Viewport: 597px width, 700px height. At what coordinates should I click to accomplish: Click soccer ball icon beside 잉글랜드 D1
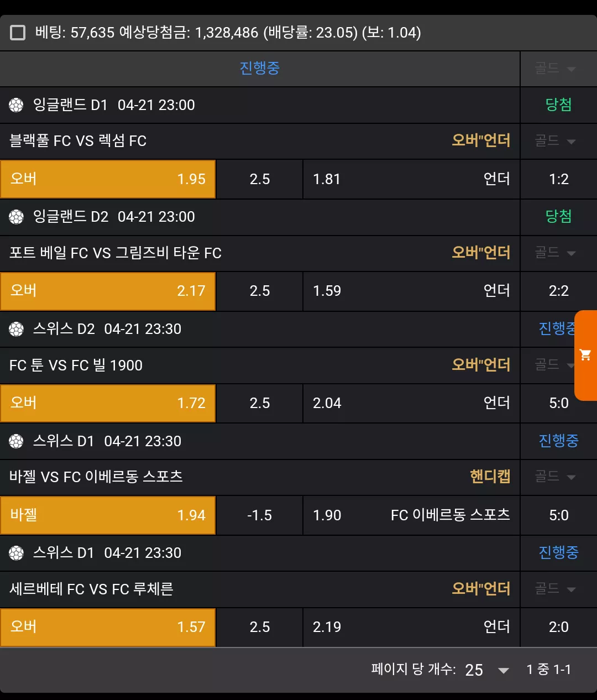17,105
